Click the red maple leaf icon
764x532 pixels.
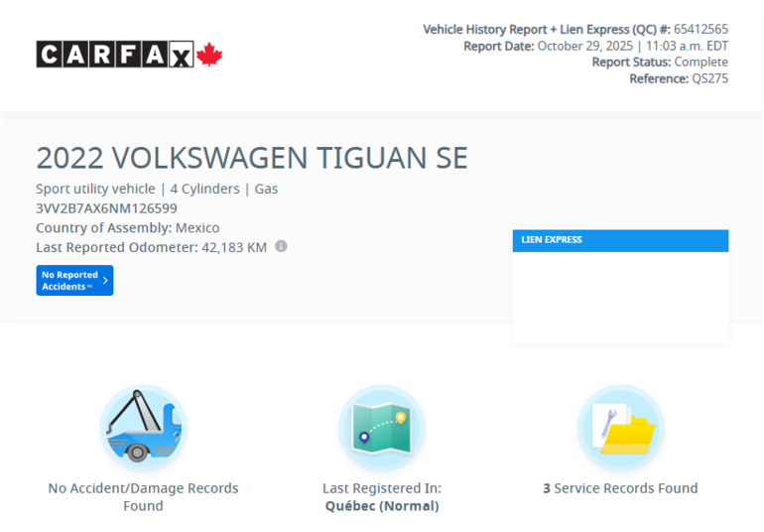[x=209, y=55]
